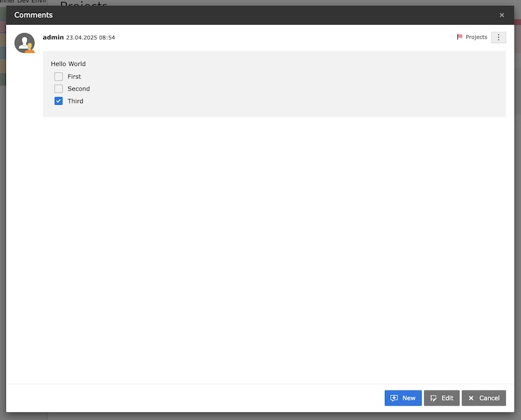Image resolution: width=521 pixels, height=420 pixels.
Task: Check the First checkbox
Action: click(59, 76)
